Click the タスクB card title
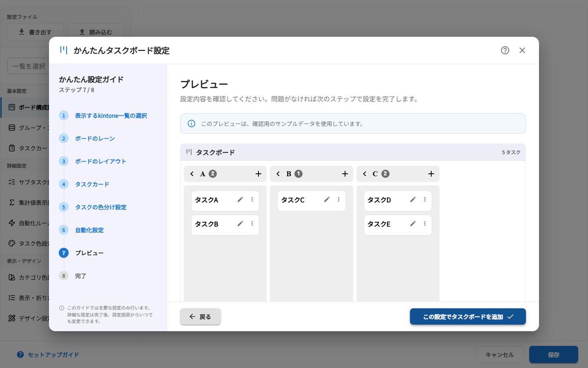This screenshot has width=588, height=368. tap(207, 224)
